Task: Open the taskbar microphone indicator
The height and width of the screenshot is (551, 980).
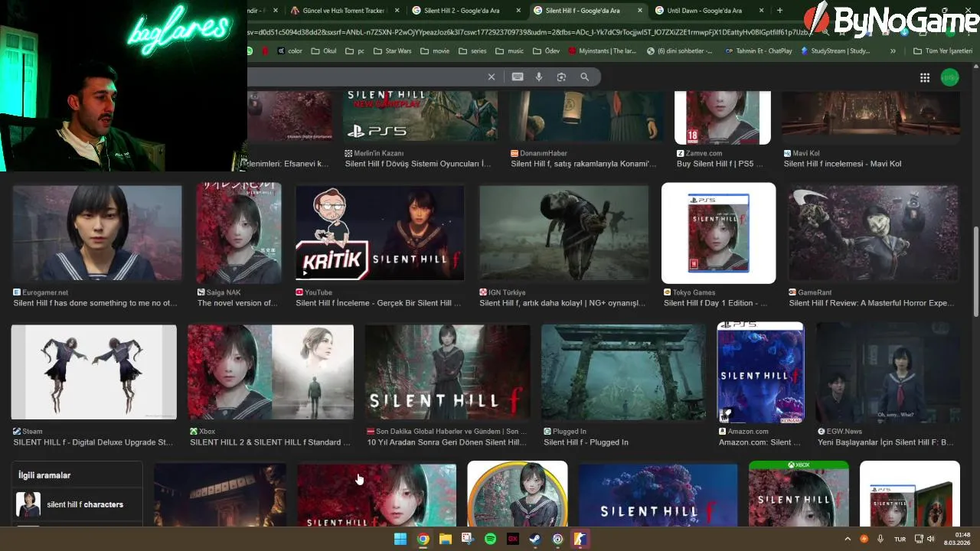Action: tap(880, 539)
